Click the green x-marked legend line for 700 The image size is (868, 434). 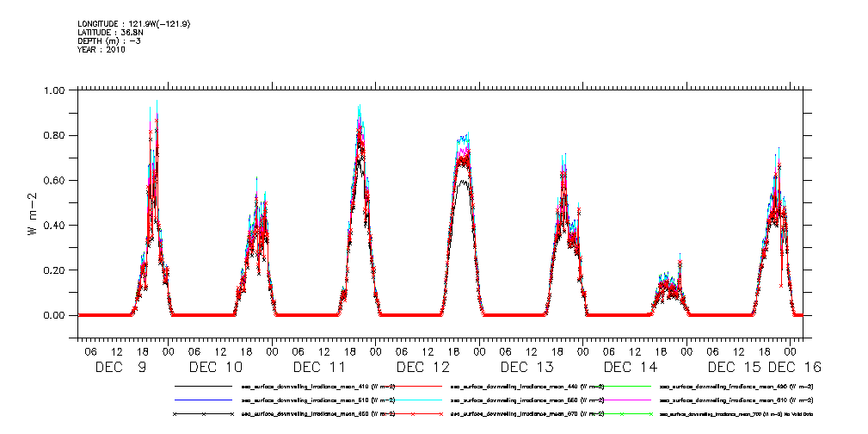click(x=622, y=414)
